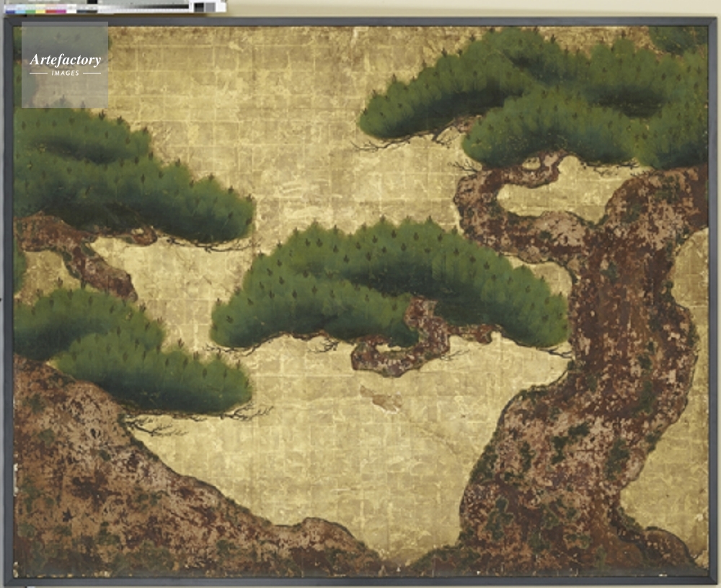
Task: Click the red patch on the calibration strip
Action: [x=51, y=11]
